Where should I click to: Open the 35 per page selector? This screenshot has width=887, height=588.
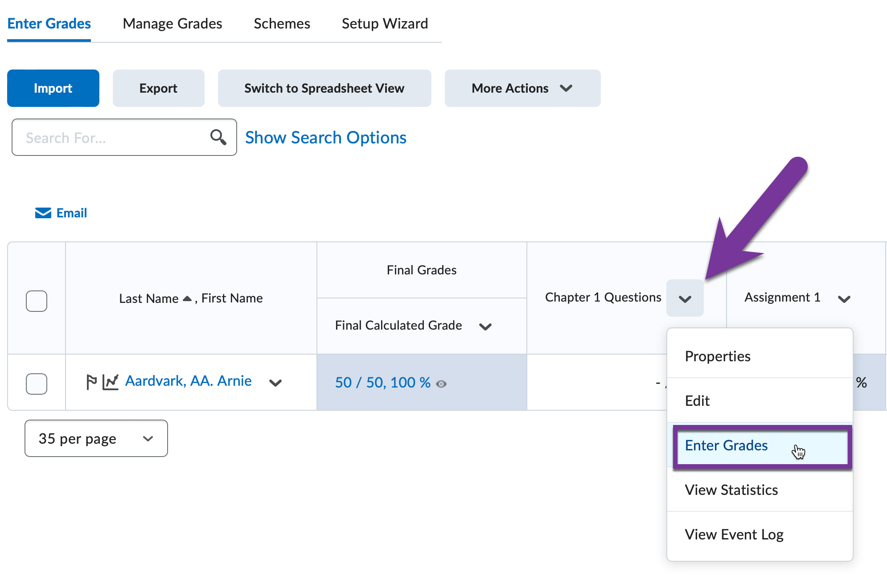pyautogui.click(x=96, y=438)
